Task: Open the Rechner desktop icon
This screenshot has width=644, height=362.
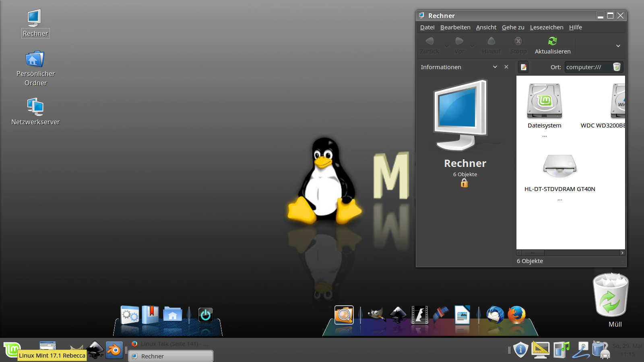Action: pyautogui.click(x=35, y=23)
